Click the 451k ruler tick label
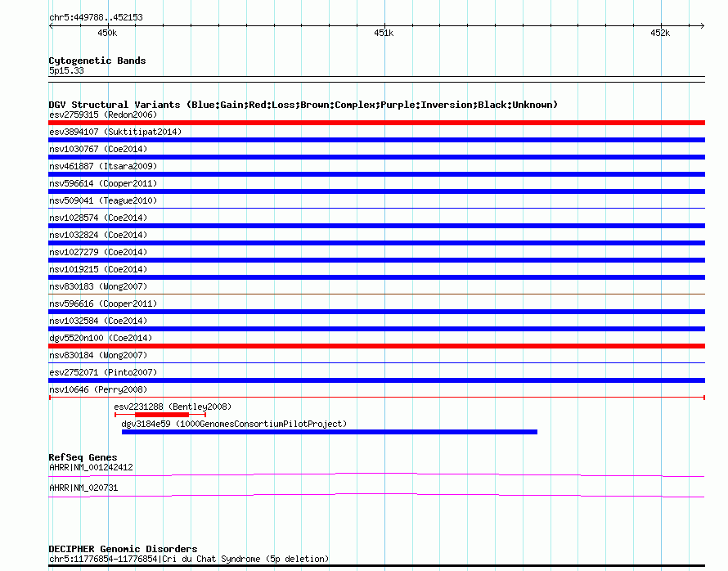Viewport: 728px width, 571px height. coord(384,33)
